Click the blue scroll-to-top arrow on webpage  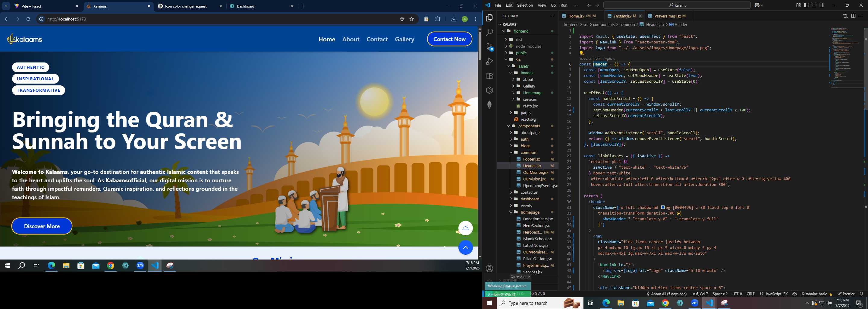[x=465, y=248]
